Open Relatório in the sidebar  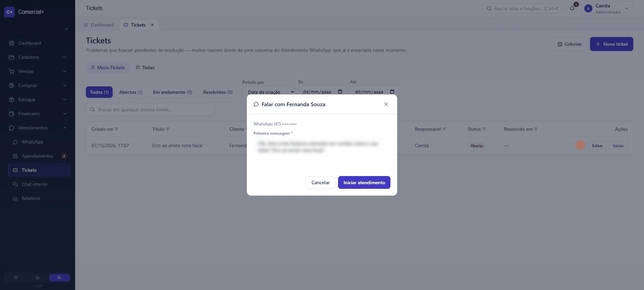[39, 198]
